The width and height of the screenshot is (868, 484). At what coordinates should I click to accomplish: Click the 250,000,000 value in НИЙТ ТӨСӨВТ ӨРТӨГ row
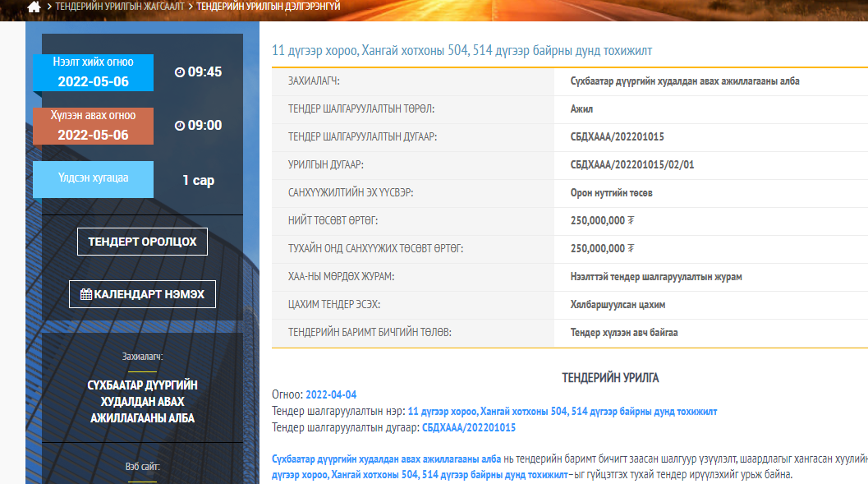click(x=602, y=221)
